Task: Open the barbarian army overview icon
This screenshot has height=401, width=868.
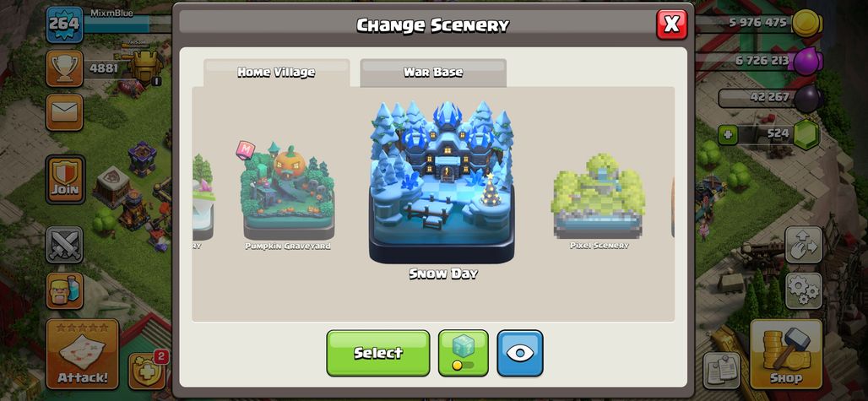Action: [64, 291]
